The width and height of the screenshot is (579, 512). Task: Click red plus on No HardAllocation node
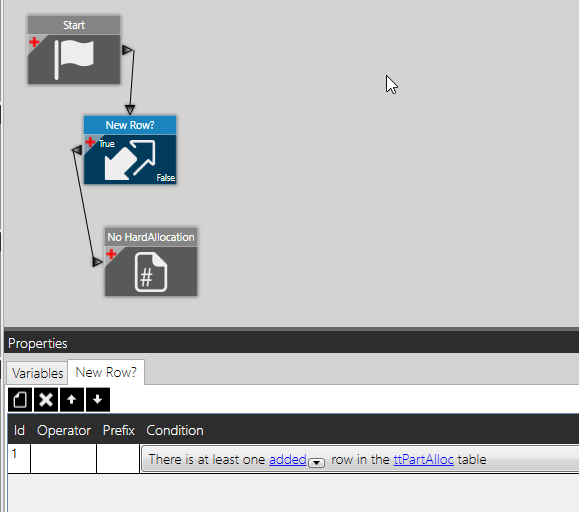pyautogui.click(x=111, y=254)
